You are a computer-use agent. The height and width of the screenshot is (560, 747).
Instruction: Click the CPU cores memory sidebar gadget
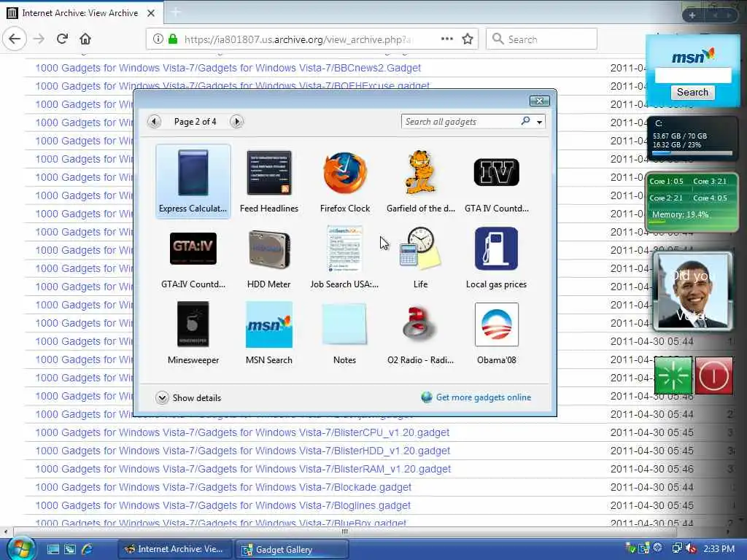pyautogui.click(x=692, y=203)
